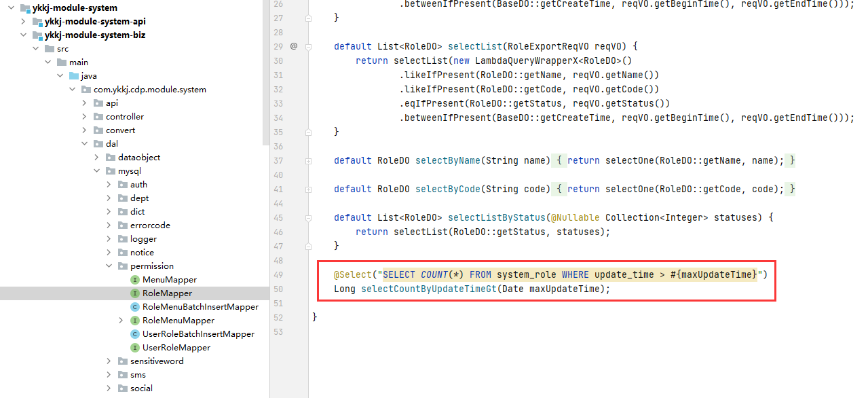Viewport: 868px width, 398px height.
Task: Click the dataobject package folder icon
Action: 110,158
